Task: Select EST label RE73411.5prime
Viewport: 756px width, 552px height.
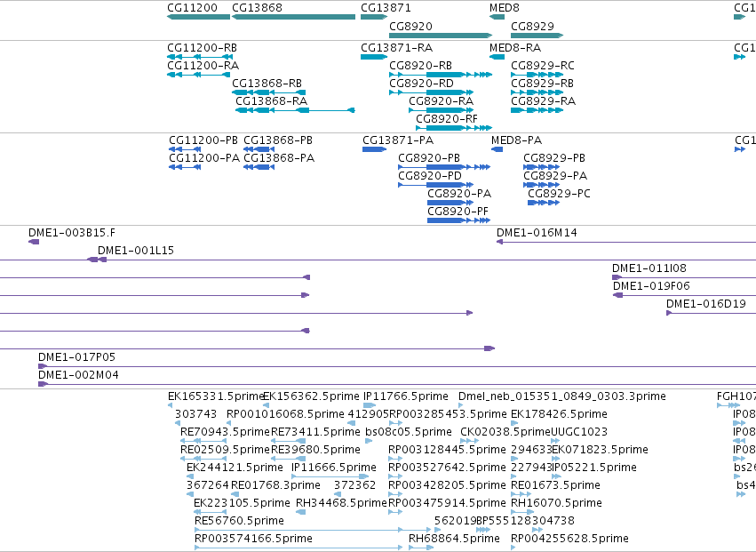Action: click(315, 432)
